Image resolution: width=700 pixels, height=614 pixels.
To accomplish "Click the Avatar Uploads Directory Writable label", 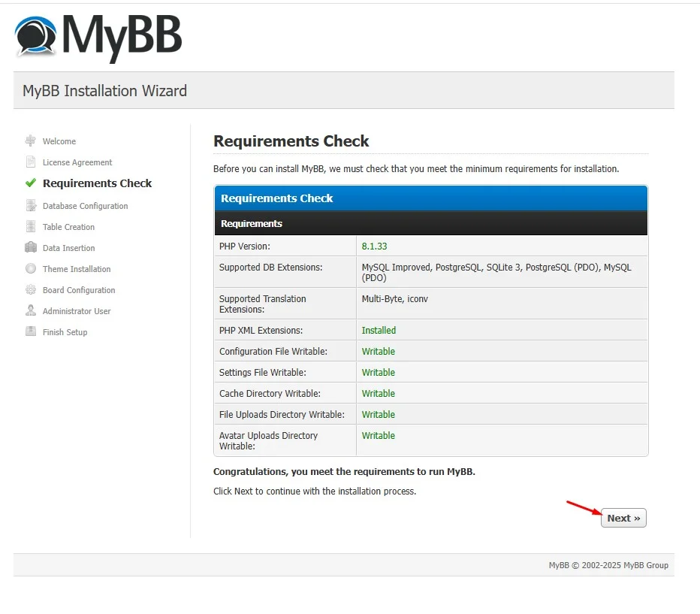I will click(x=268, y=440).
